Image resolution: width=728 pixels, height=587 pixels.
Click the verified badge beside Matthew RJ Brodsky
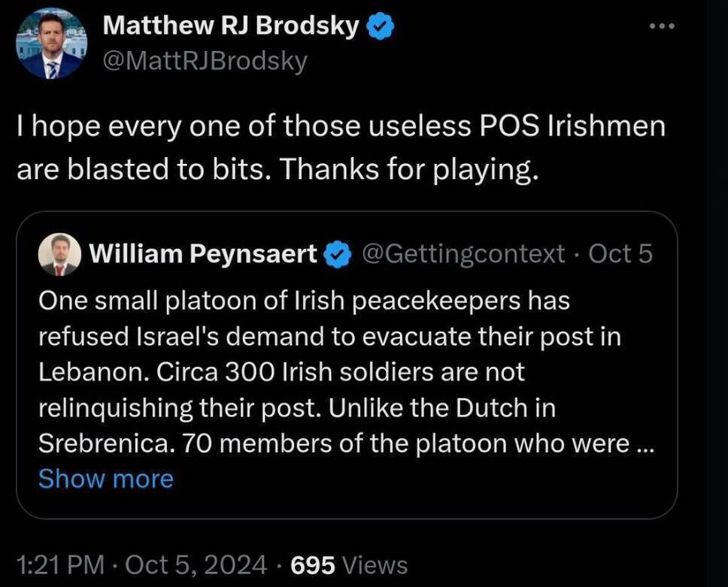pos(381,26)
